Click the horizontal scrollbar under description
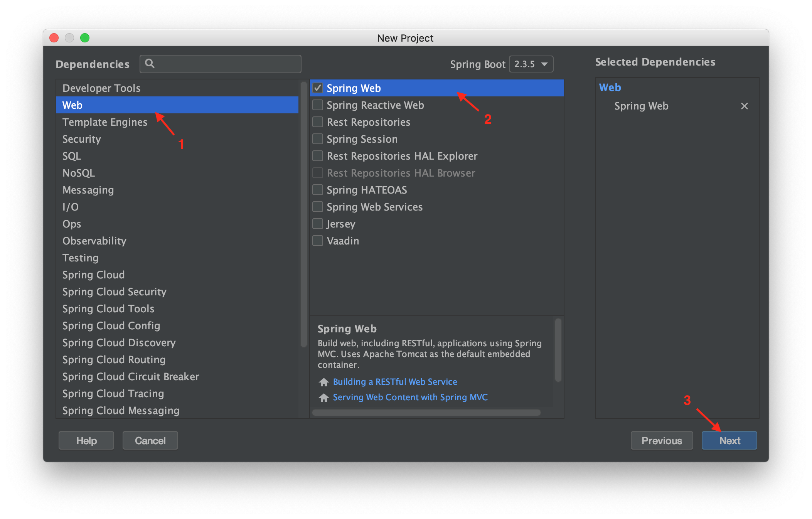812x519 pixels. pyautogui.click(x=426, y=413)
